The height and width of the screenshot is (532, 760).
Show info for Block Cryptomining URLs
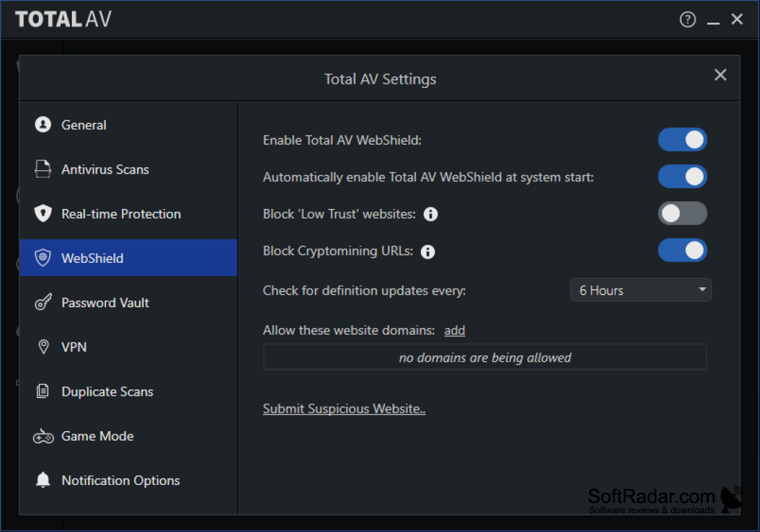pos(428,251)
